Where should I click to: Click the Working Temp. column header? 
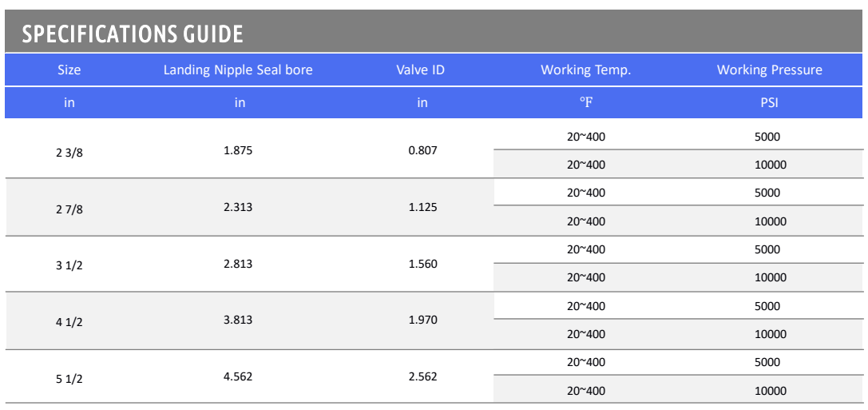(x=586, y=70)
